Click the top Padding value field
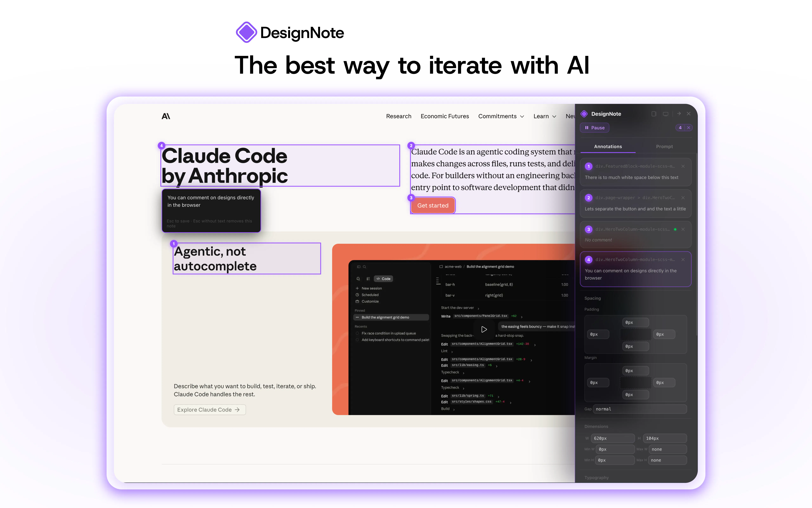 [x=635, y=323]
